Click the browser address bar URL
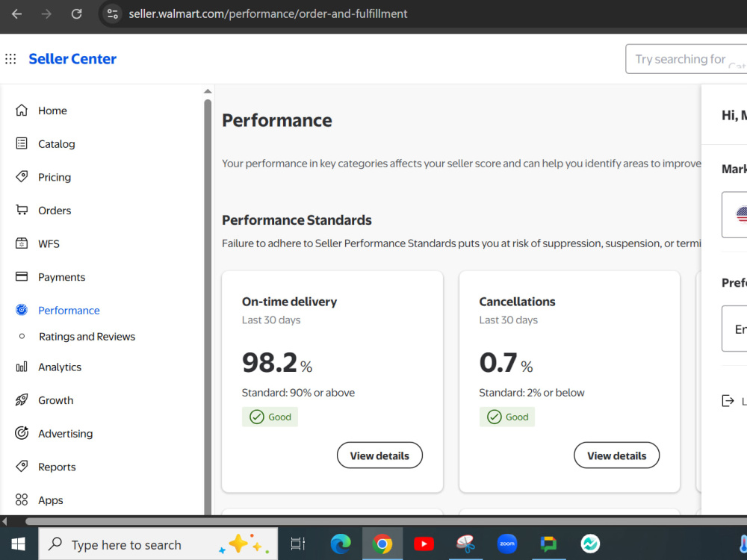Screen dimensions: 747x560 click(267, 13)
